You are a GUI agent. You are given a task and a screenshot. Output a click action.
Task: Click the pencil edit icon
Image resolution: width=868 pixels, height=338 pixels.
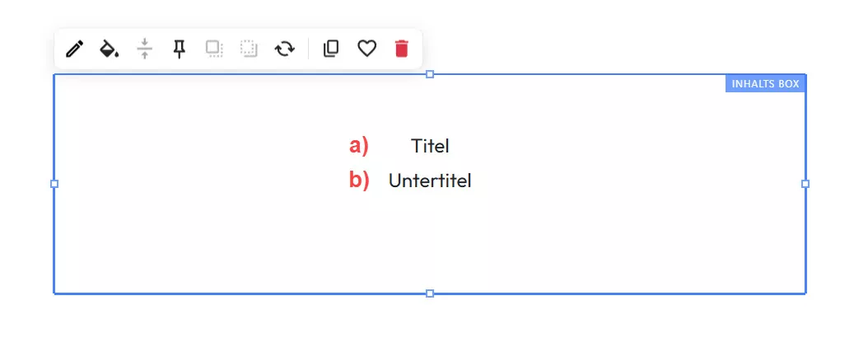click(x=74, y=49)
